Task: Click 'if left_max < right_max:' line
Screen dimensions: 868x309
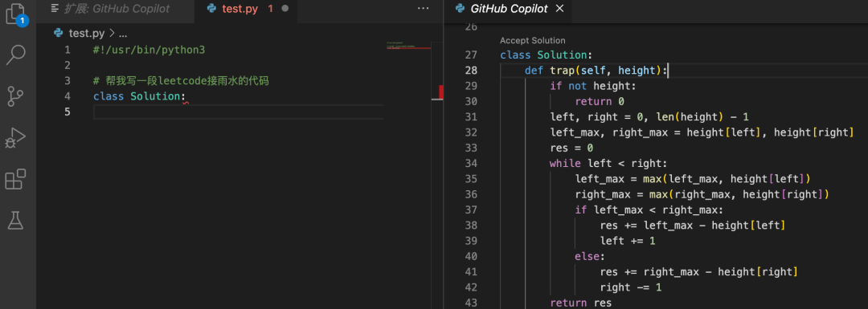Action: click(x=649, y=209)
